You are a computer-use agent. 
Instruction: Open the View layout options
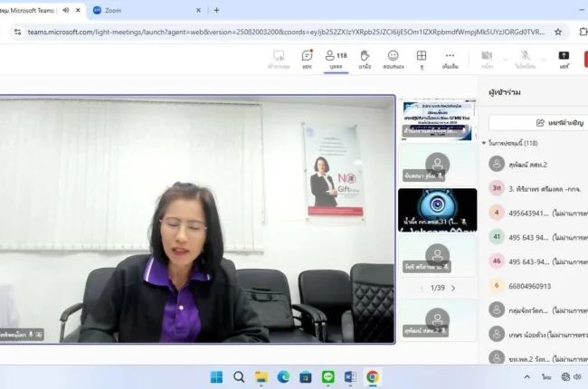click(421, 59)
